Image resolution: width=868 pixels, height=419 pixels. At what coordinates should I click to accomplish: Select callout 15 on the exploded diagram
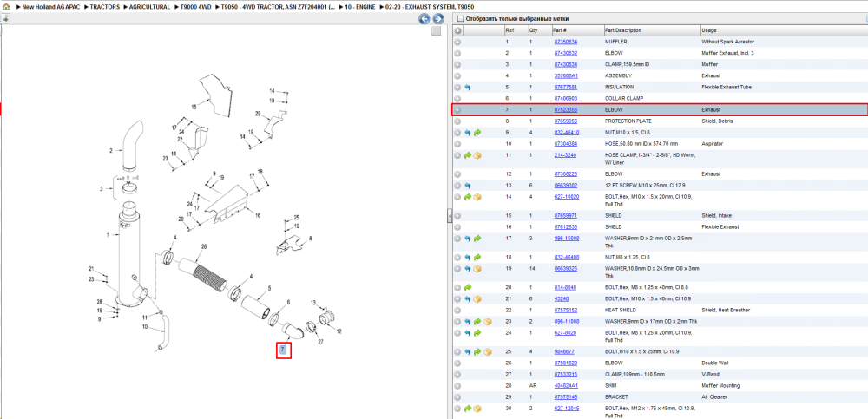pyautogui.click(x=194, y=107)
